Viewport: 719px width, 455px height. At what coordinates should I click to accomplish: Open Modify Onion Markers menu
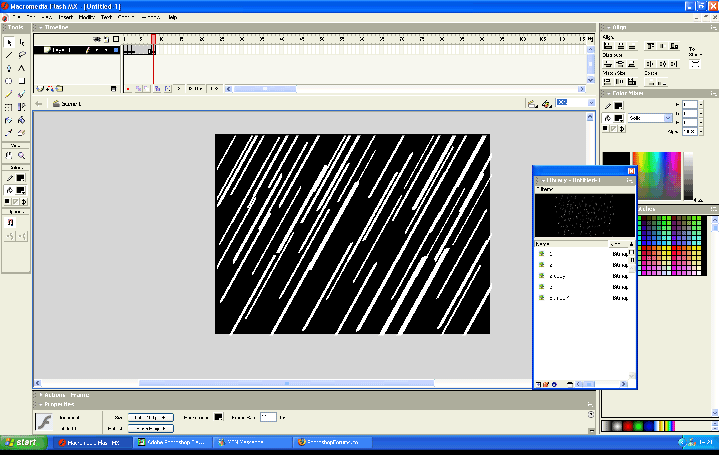[168, 89]
